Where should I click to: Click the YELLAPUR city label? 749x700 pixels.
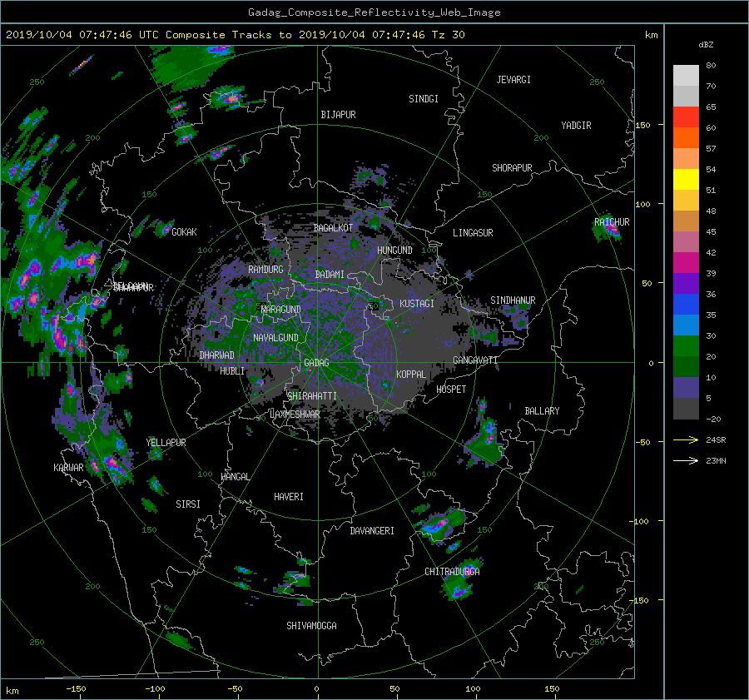166,443
